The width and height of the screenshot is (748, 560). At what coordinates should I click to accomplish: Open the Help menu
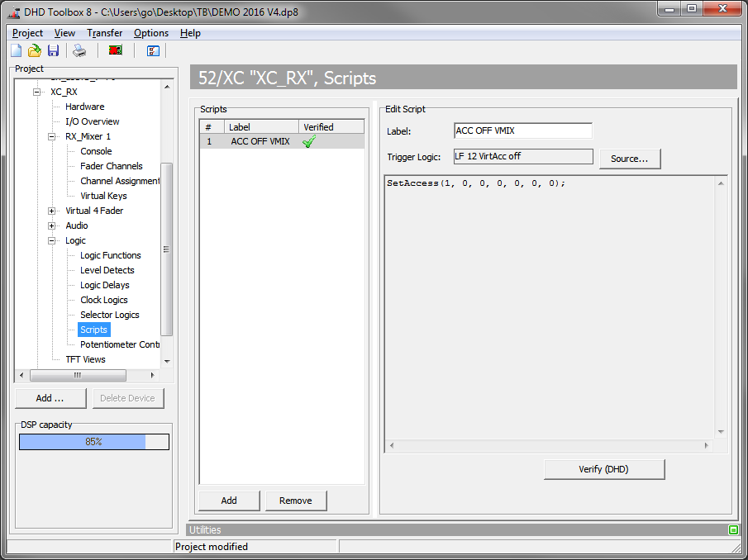pos(190,33)
